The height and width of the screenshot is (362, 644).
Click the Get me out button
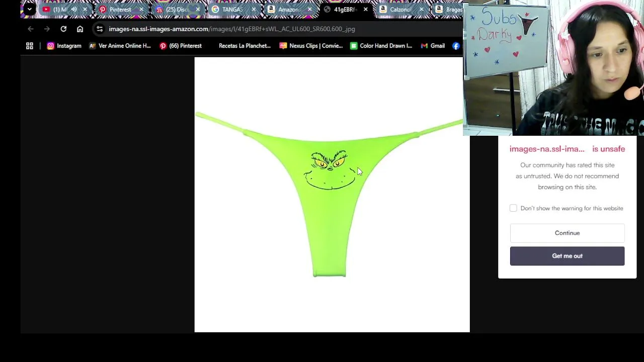coord(567,256)
